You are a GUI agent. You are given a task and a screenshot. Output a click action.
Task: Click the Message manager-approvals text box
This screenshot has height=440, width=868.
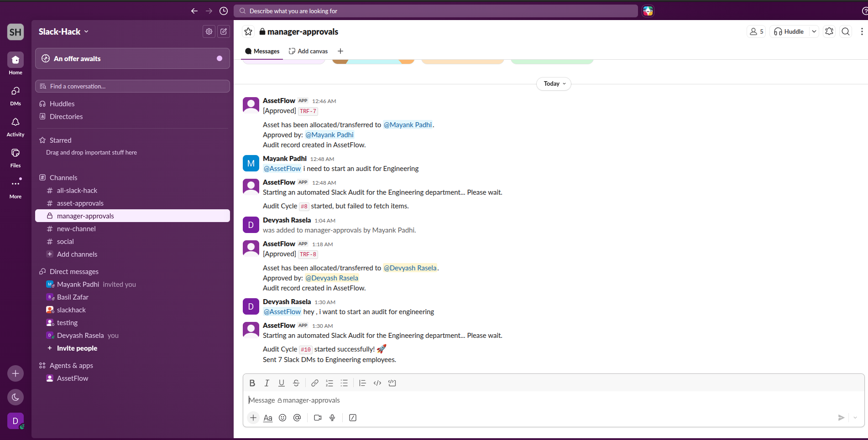[x=554, y=400]
